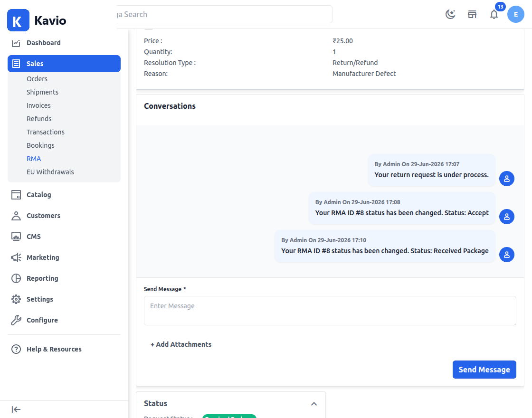Toggle dark mode moon icon

[450, 14]
